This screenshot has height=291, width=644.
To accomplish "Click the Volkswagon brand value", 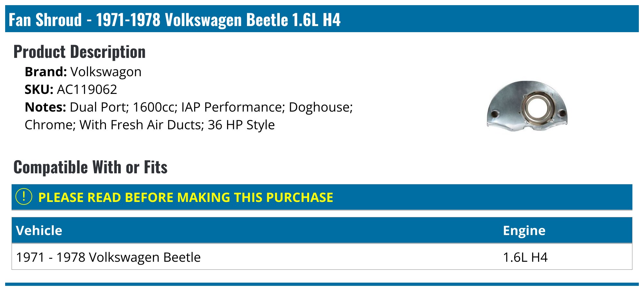I will click(x=106, y=72).
